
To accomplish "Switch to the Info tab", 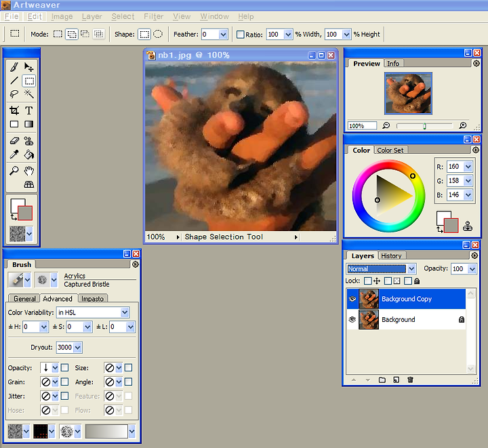I will click(393, 64).
